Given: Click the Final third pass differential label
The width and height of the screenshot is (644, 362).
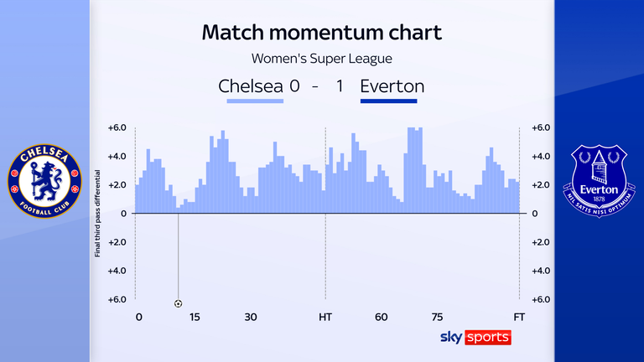Looking at the screenshot, I should point(98,213).
